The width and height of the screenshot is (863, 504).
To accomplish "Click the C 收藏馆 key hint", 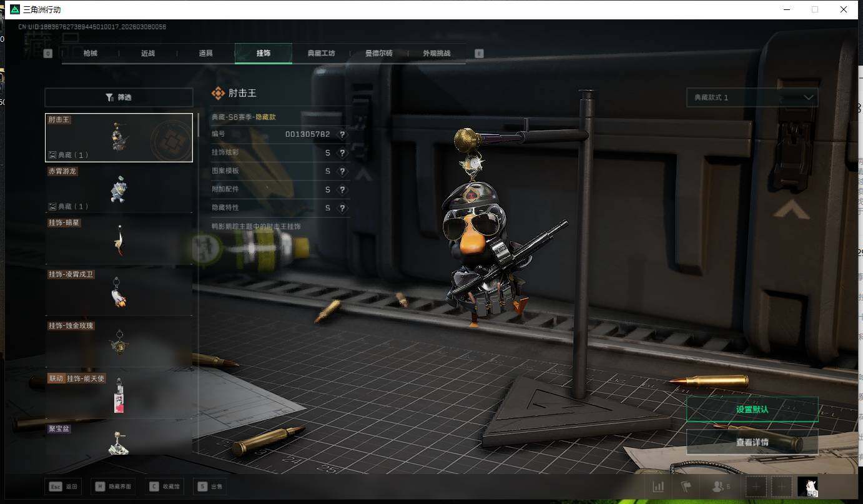I will point(165,487).
